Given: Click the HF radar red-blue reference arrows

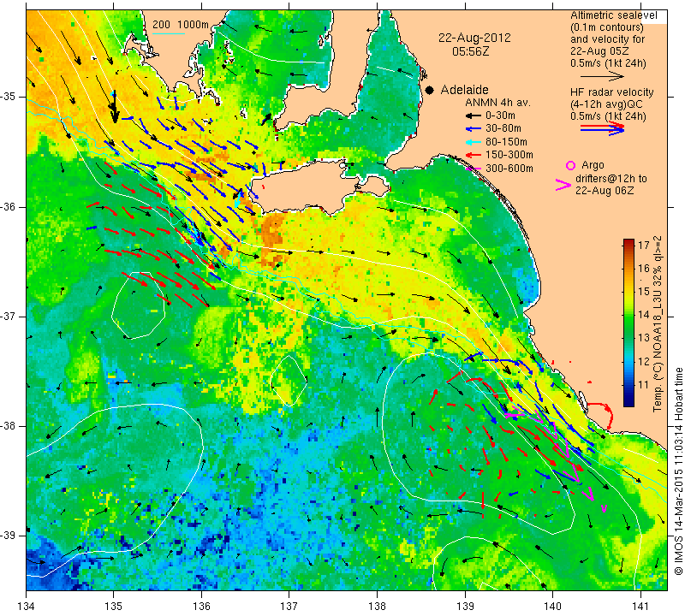Looking at the screenshot, I should point(602,127).
